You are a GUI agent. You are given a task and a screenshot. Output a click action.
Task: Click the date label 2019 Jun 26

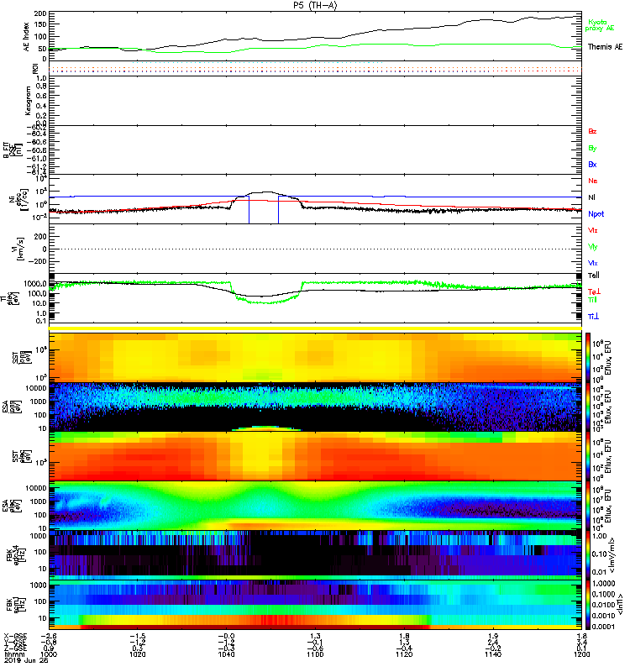click(x=26, y=660)
